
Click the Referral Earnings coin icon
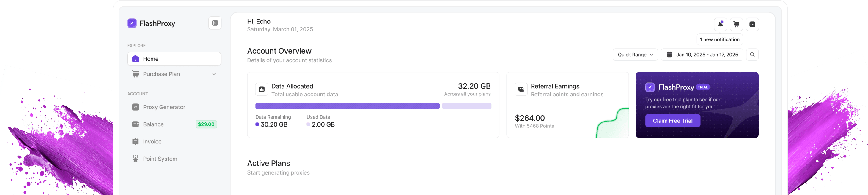coord(521,89)
